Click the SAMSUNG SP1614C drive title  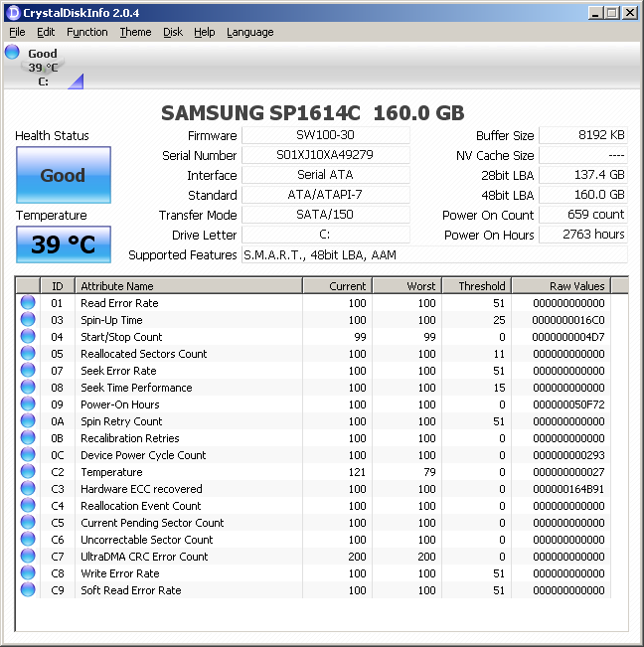coord(313,113)
